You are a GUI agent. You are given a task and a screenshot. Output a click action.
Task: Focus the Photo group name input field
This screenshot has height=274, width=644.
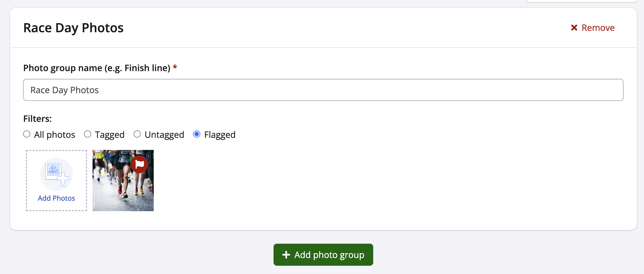(x=323, y=90)
